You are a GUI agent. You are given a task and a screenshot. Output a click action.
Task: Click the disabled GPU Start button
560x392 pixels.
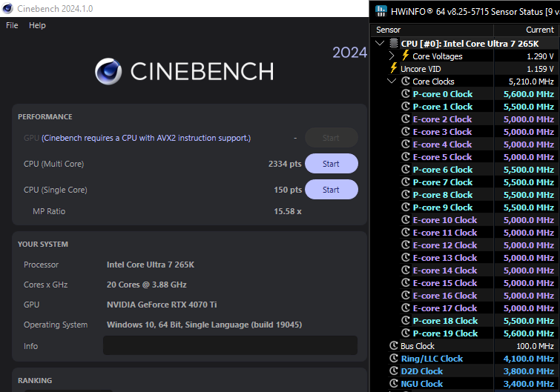click(x=331, y=138)
